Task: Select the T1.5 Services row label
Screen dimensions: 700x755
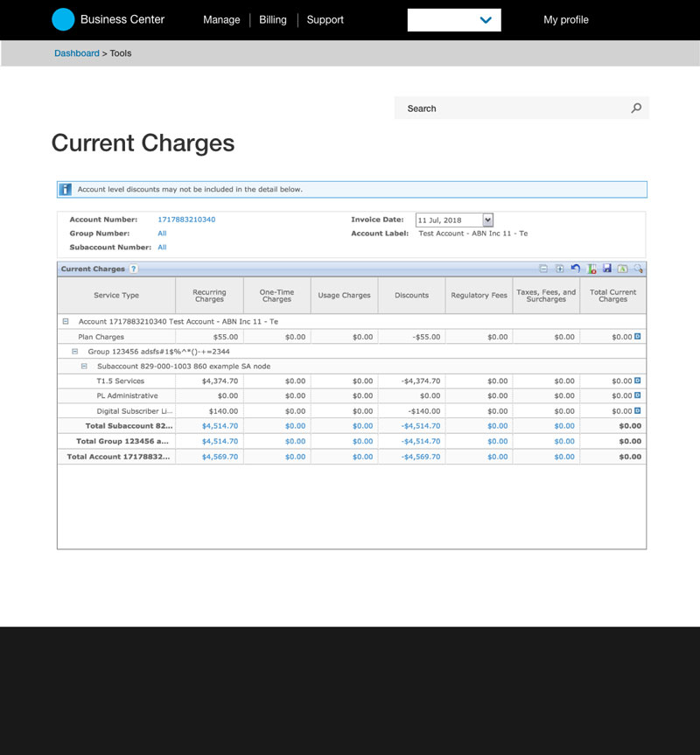Action: (121, 381)
